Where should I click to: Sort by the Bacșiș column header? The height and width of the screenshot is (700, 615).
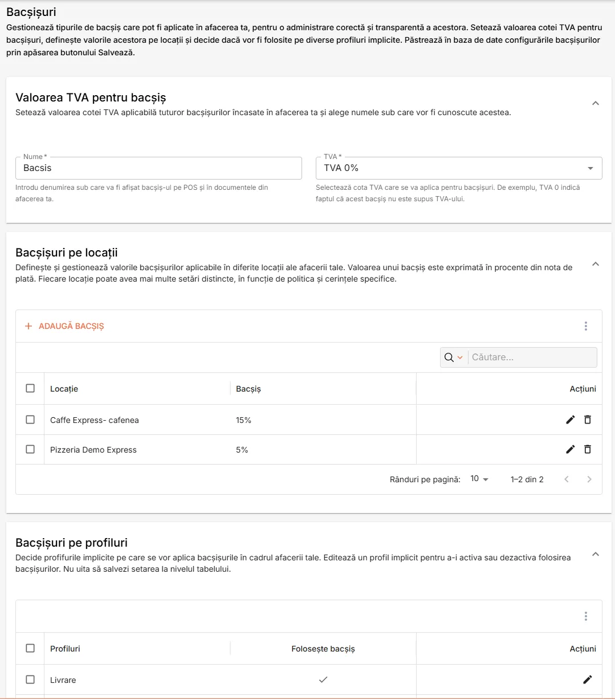[249, 389]
